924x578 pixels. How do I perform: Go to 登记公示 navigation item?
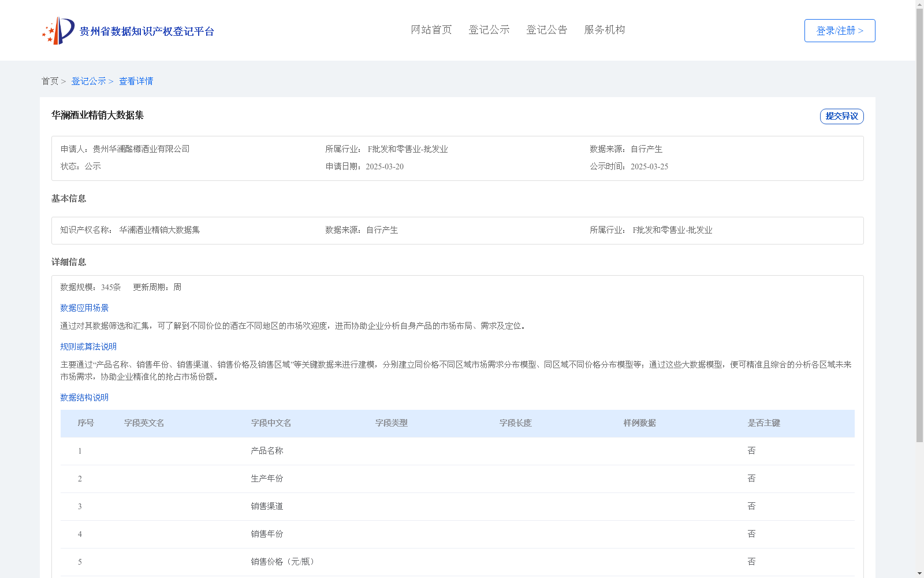[x=489, y=29]
